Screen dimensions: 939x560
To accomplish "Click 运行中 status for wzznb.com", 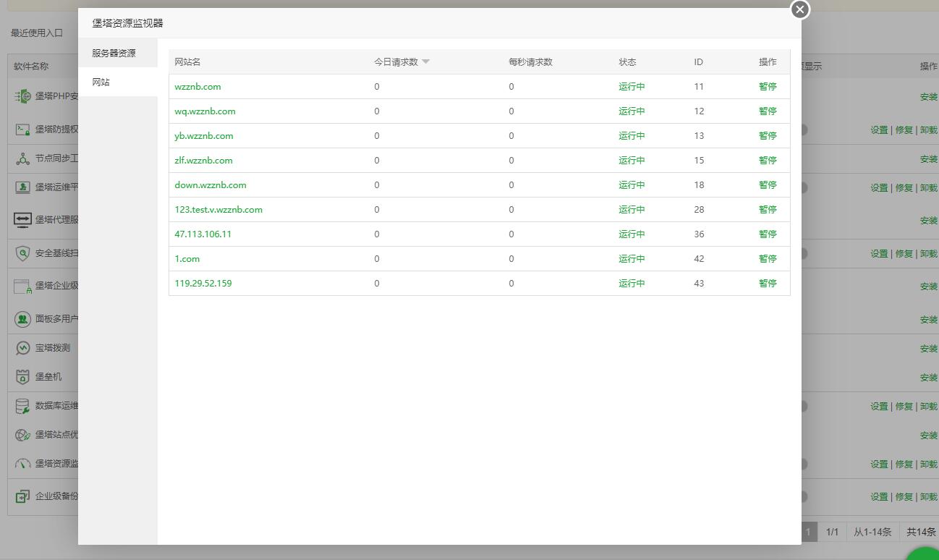I will (x=632, y=86).
